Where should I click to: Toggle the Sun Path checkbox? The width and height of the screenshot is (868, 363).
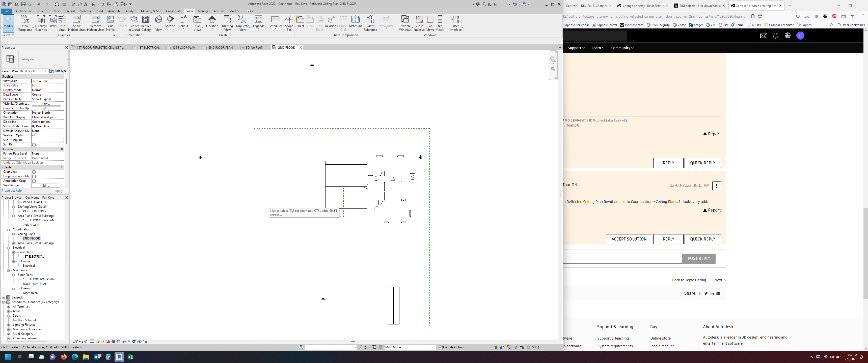pos(34,145)
